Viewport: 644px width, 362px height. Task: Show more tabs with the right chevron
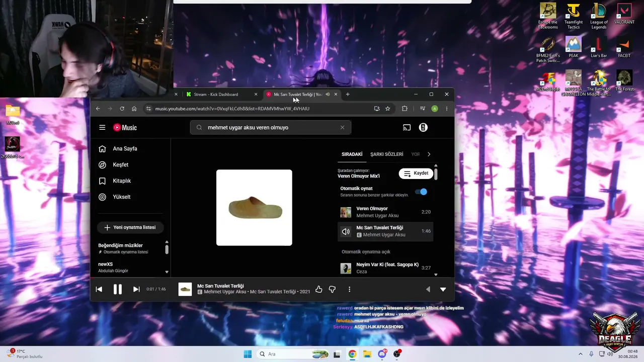point(429,154)
